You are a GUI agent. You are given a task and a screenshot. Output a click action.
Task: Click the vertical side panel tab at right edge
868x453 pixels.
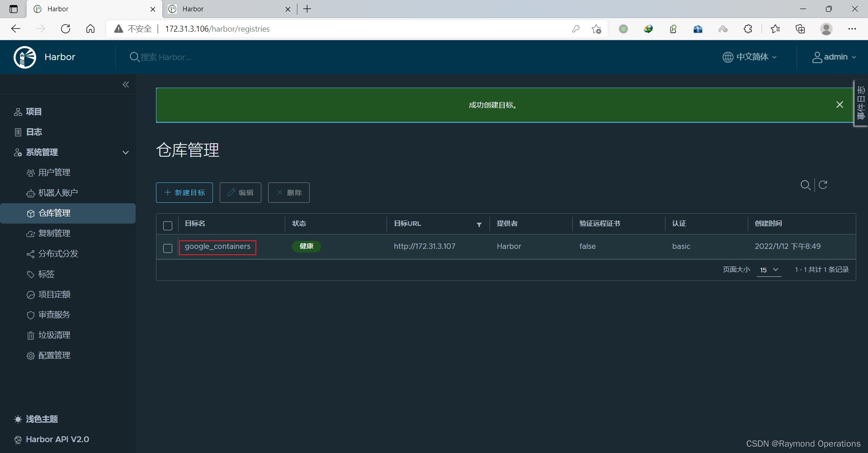861,103
